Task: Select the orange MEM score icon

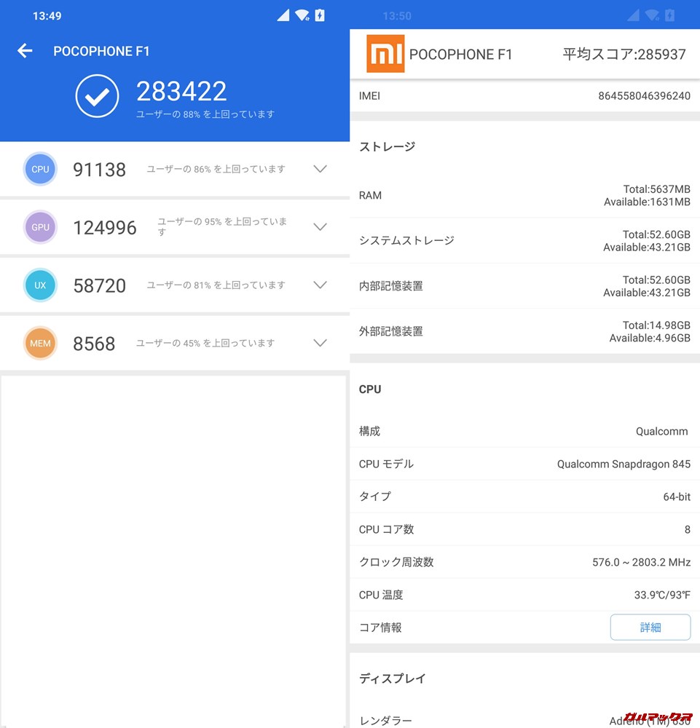Action: click(40, 343)
